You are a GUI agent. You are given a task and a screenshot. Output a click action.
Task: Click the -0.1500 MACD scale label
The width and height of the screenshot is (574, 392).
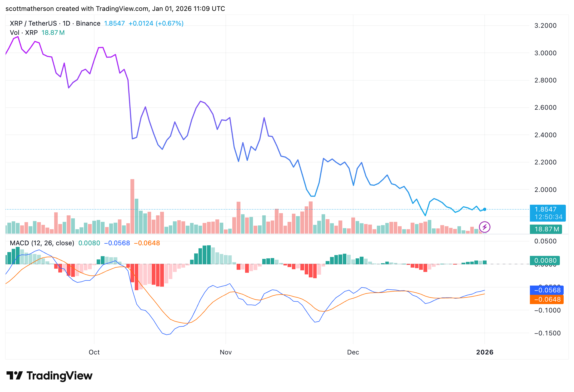pos(547,333)
